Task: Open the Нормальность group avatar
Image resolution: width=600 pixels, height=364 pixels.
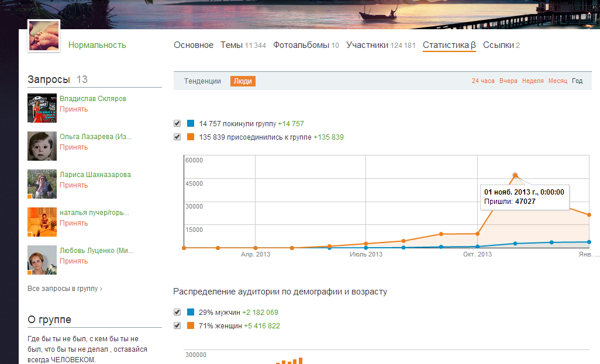Action: [x=44, y=36]
